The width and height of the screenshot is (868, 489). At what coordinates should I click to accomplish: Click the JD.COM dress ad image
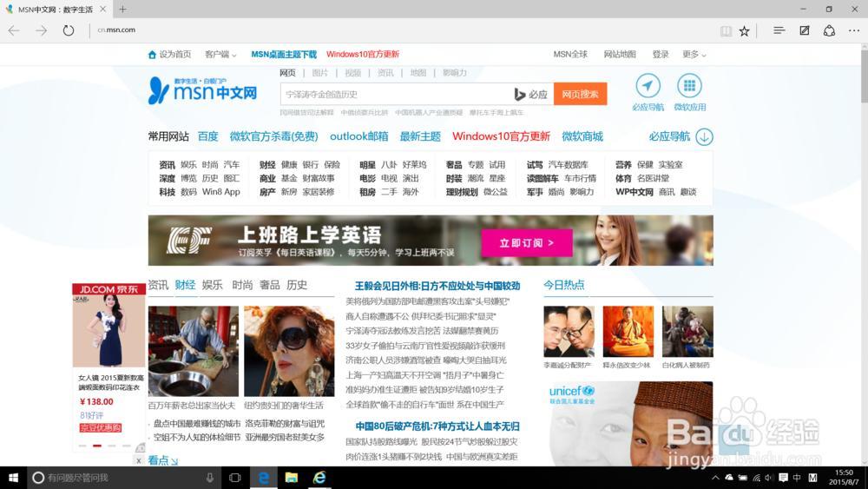pos(109,331)
